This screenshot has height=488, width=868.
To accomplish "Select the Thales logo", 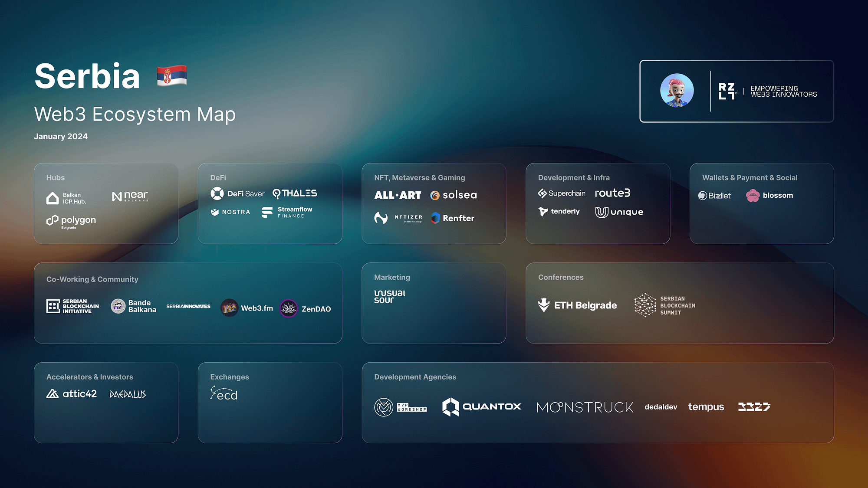I will (x=295, y=193).
